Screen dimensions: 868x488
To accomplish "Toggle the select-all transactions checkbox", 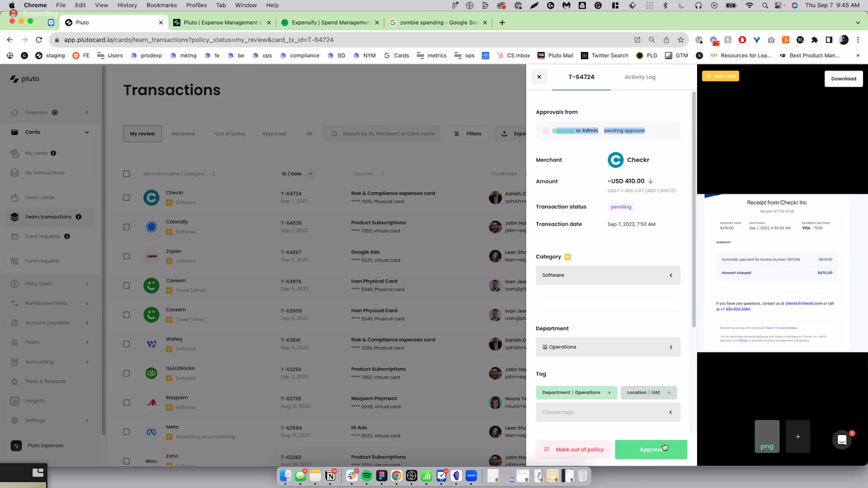I will coord(126,174).
